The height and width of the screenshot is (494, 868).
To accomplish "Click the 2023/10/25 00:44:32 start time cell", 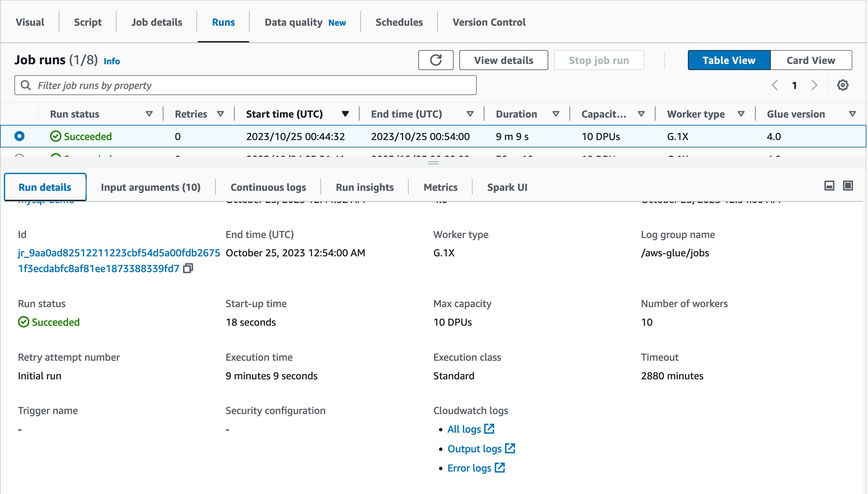I will (295, 137).
